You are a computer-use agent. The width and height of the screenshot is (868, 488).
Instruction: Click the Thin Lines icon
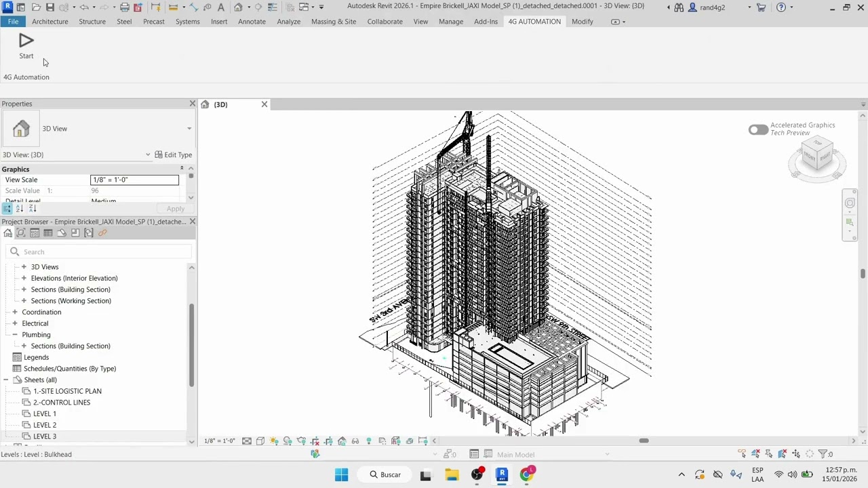click(x=272, y=7)
